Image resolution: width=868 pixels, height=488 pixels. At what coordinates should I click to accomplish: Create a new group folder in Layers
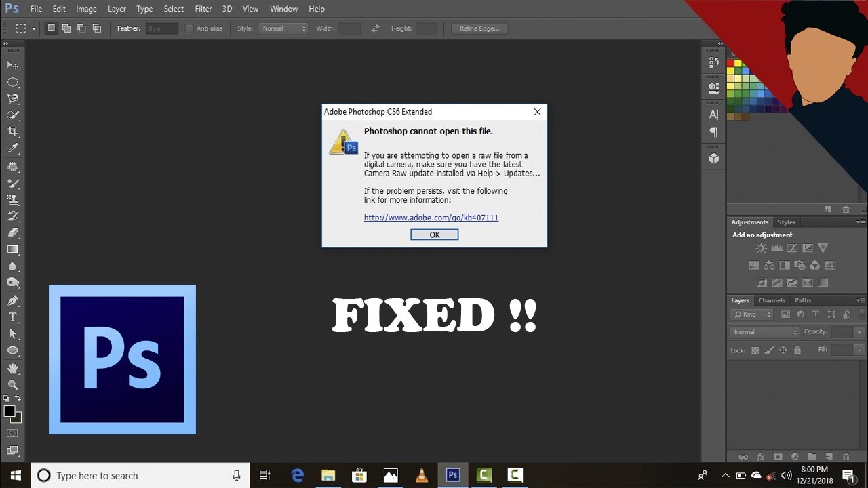coord(812,457)
